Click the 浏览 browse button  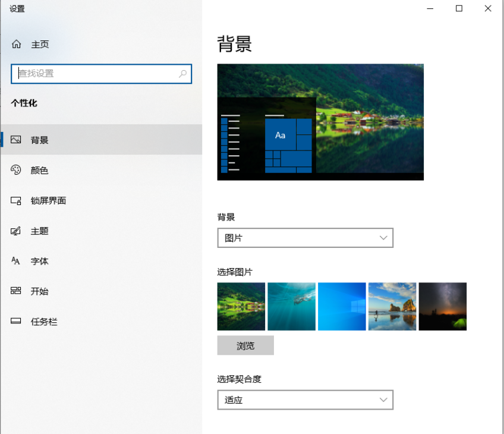245,345
